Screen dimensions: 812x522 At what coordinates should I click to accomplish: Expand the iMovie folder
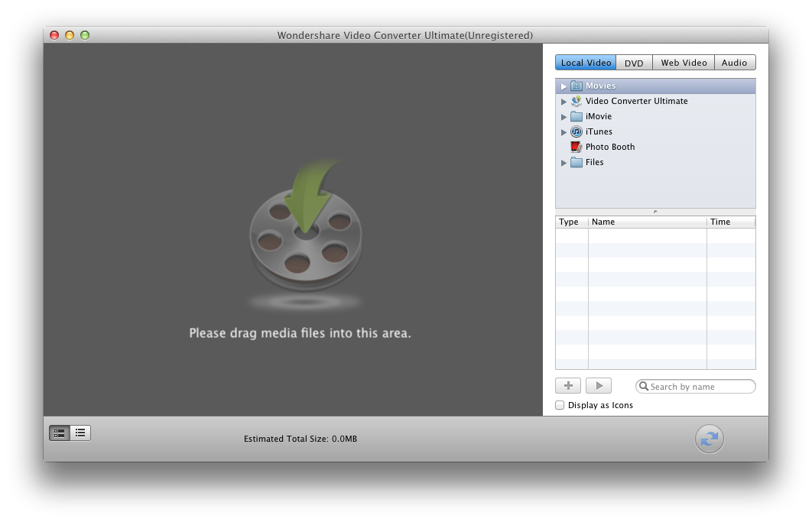(564, 117)
